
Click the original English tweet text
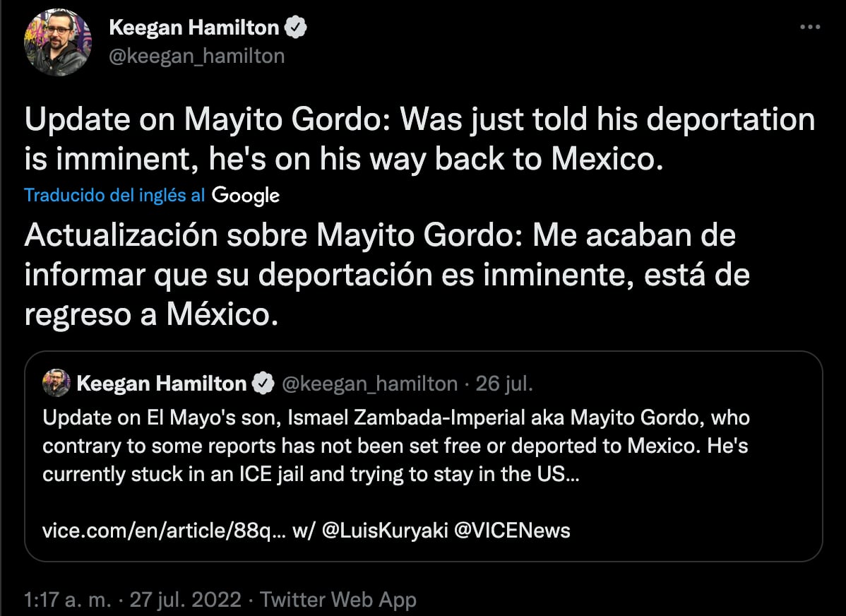pos(419,141)
